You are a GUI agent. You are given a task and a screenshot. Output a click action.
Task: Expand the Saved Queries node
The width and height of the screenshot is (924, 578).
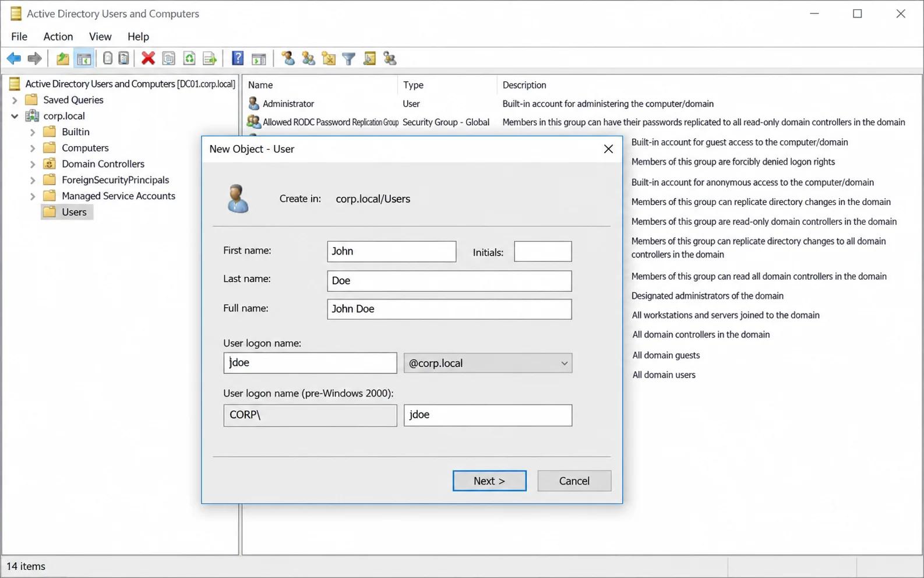(x=15, y=100)
